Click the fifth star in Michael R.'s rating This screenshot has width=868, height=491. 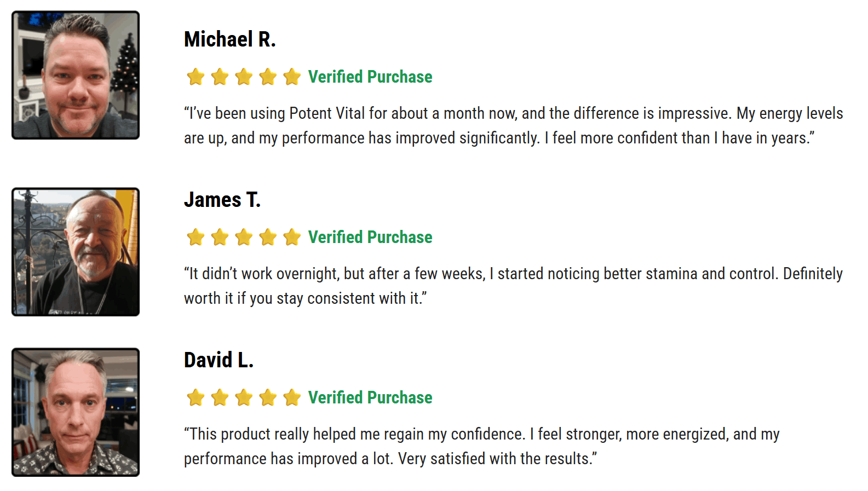click(292, 77)
